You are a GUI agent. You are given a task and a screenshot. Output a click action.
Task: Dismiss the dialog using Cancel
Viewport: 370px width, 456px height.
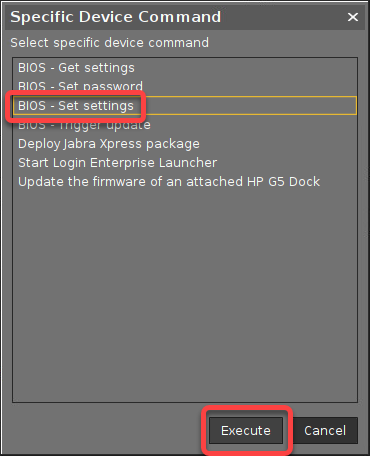click(325, 430)
